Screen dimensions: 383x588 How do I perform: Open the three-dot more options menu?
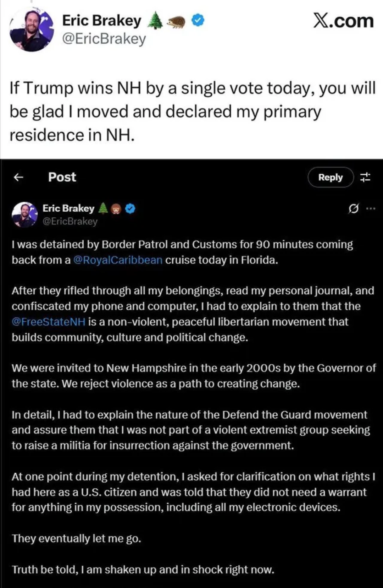[370, 209]
